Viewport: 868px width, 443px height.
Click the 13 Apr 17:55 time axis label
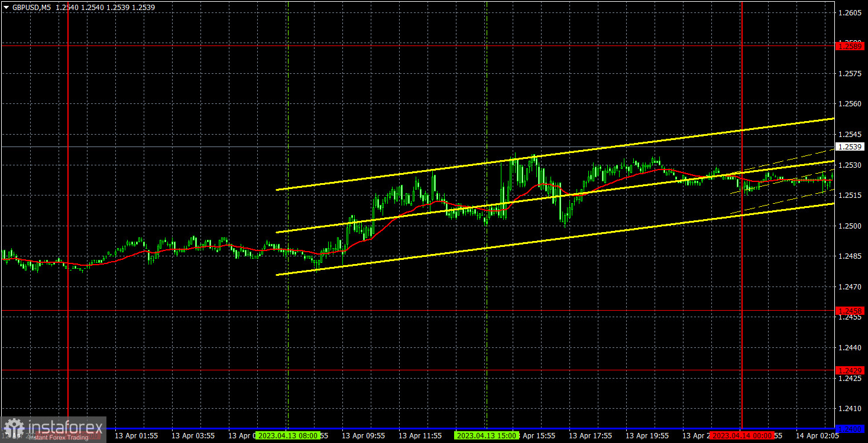590,436
